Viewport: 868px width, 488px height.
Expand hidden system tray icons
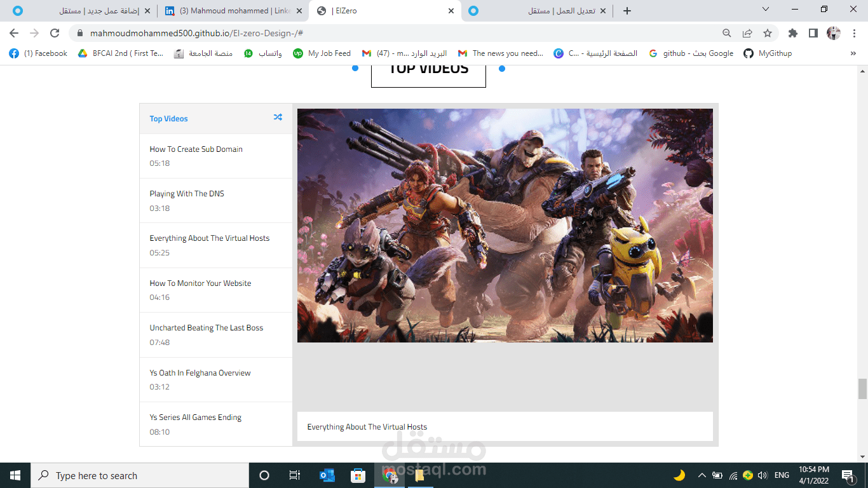pos(702,475)
